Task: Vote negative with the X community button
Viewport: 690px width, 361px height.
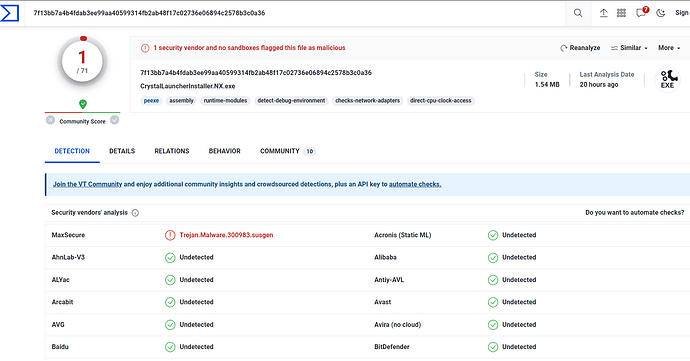Action: point(51,120)
